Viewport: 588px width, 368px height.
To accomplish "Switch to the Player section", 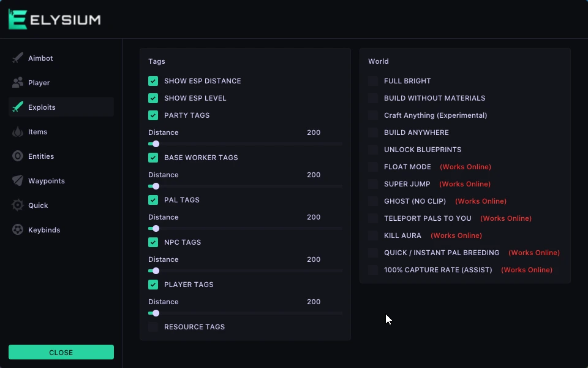I will [x=39, y=83].
